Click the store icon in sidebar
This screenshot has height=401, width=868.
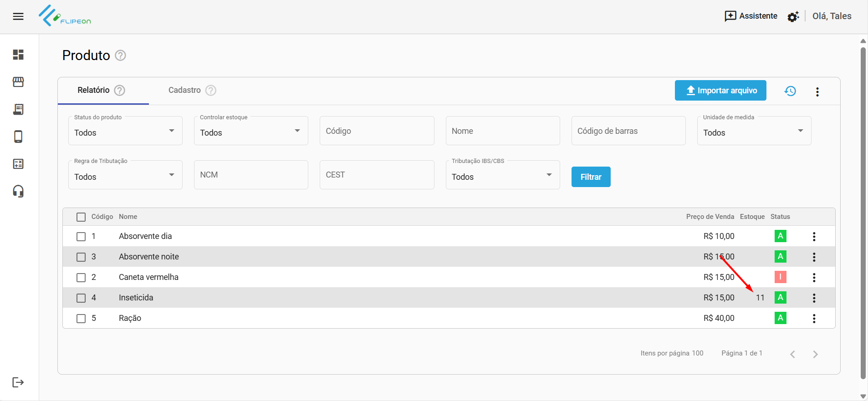point(18,82)
